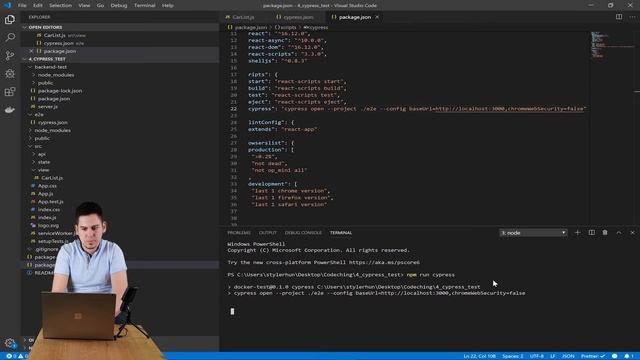Switch to the Problems panel tab
Image resolution: width=640 pixels, height=360 pixels.
pos(239,233)
